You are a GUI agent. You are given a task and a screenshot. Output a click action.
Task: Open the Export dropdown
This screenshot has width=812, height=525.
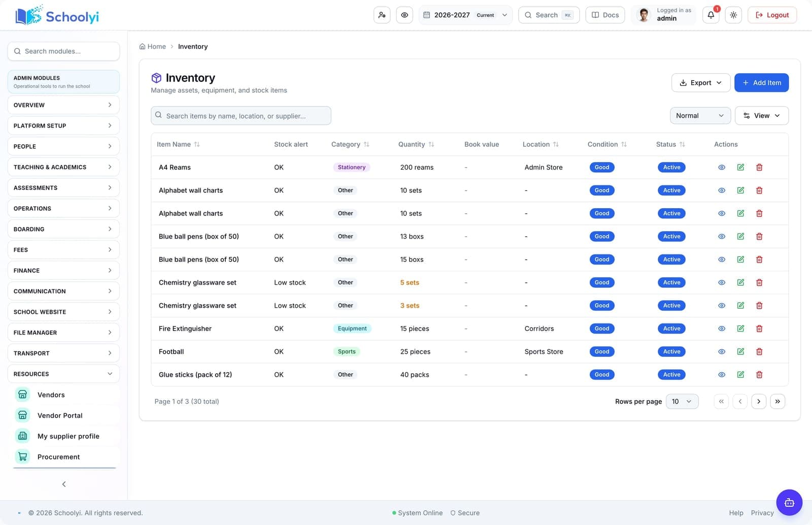tap(701, 83)
